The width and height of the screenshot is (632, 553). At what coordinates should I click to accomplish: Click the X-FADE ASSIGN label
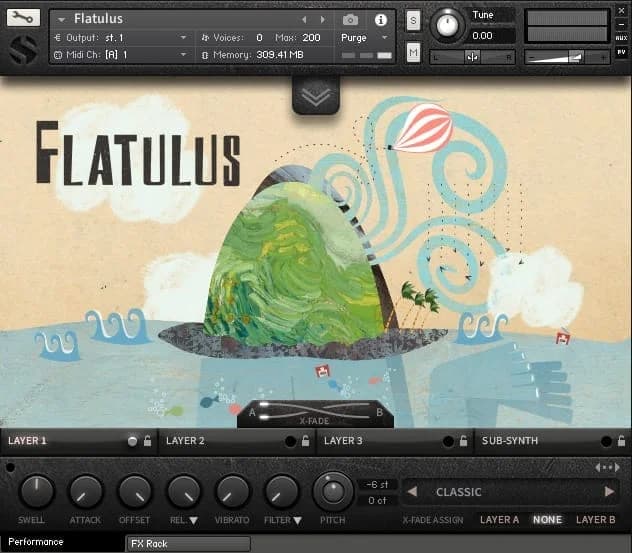point(433,520)
